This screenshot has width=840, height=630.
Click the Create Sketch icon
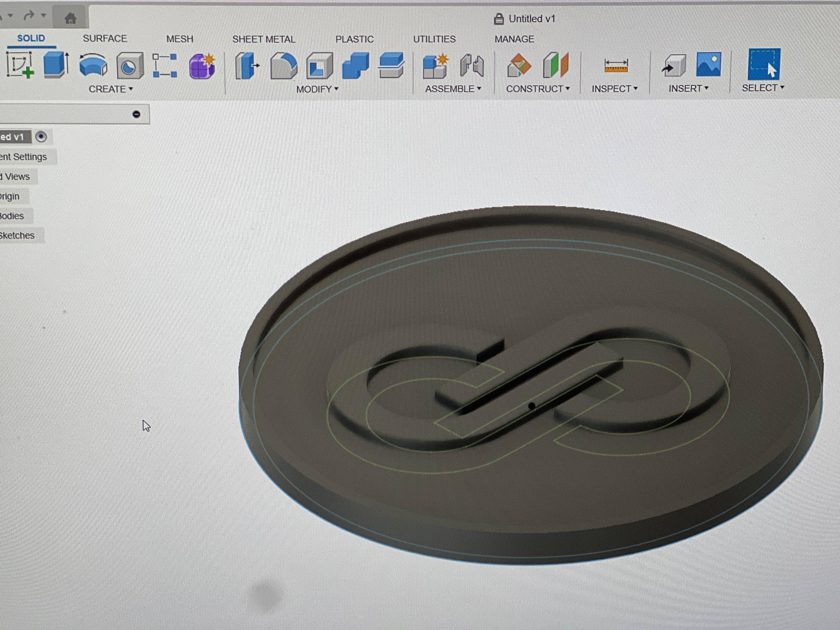(20, 65)
